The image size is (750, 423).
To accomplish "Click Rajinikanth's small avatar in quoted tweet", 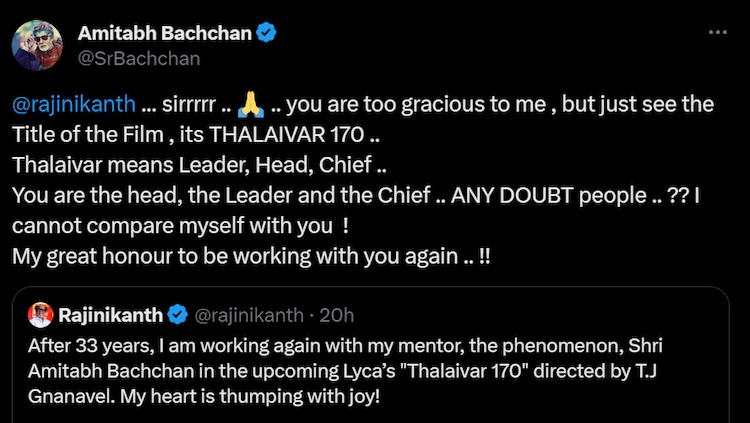I will (41, 316).
